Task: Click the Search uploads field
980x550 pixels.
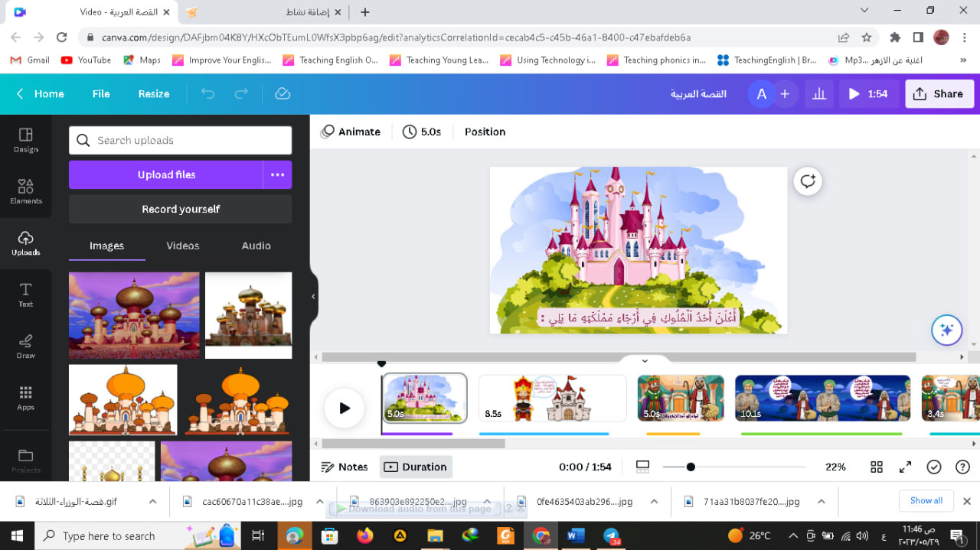Action: click(x=181, y=140)
